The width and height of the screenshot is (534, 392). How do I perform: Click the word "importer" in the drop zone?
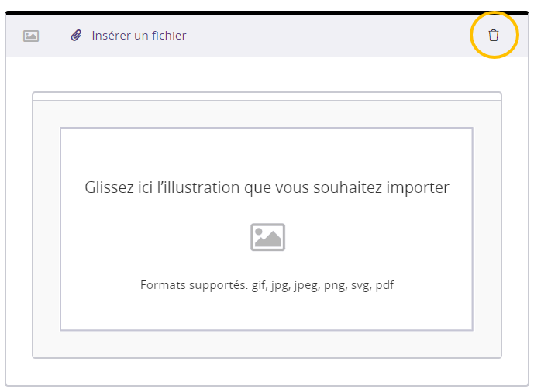420,188
